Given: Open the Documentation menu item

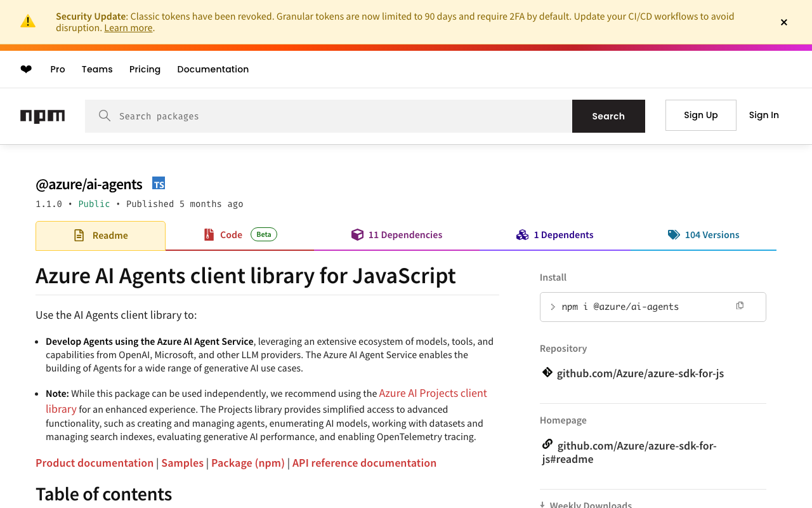Looking at the screenshot, I should tap(213, 69).
